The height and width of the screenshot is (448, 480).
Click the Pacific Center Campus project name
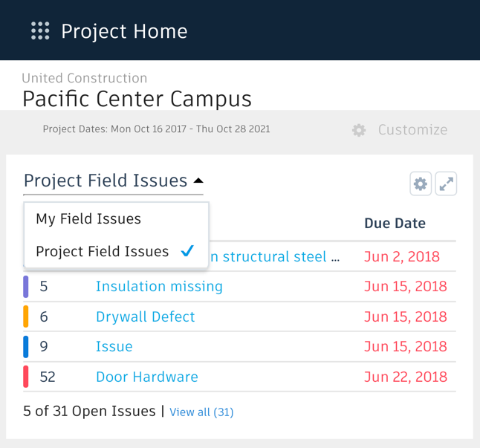[137, 99]
